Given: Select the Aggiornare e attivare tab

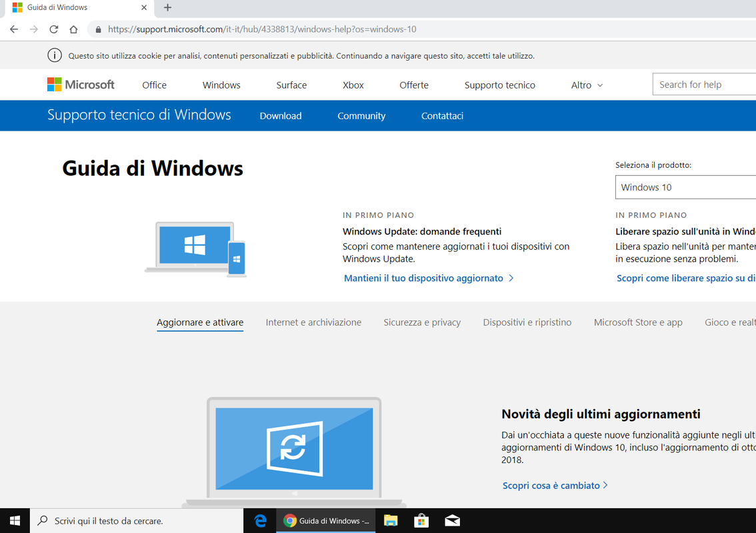Looking at the screenshot, I should [200, 322].
